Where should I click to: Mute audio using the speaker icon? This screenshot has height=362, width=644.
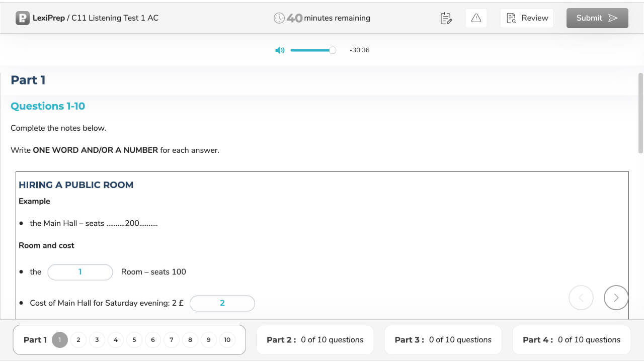click(x=280, y=50)
